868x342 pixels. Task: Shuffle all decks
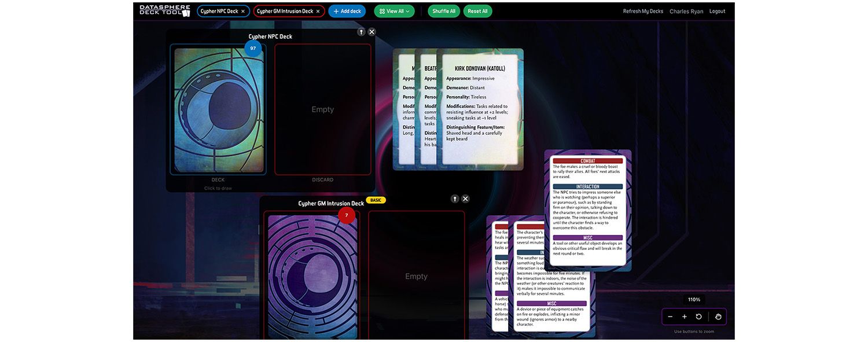tap(444, 11)
